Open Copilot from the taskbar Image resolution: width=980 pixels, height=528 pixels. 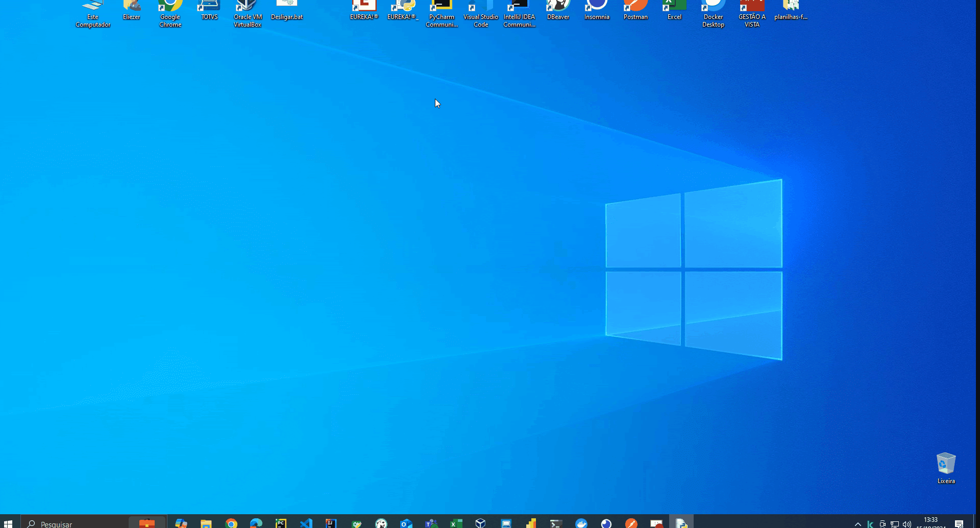click(x=181, y=523)
